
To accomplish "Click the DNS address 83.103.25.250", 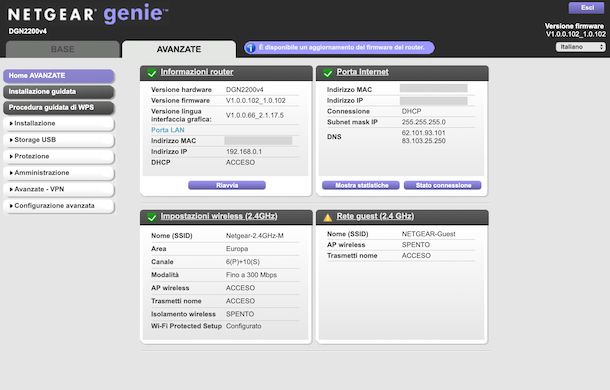I will [x=424, y=141].
